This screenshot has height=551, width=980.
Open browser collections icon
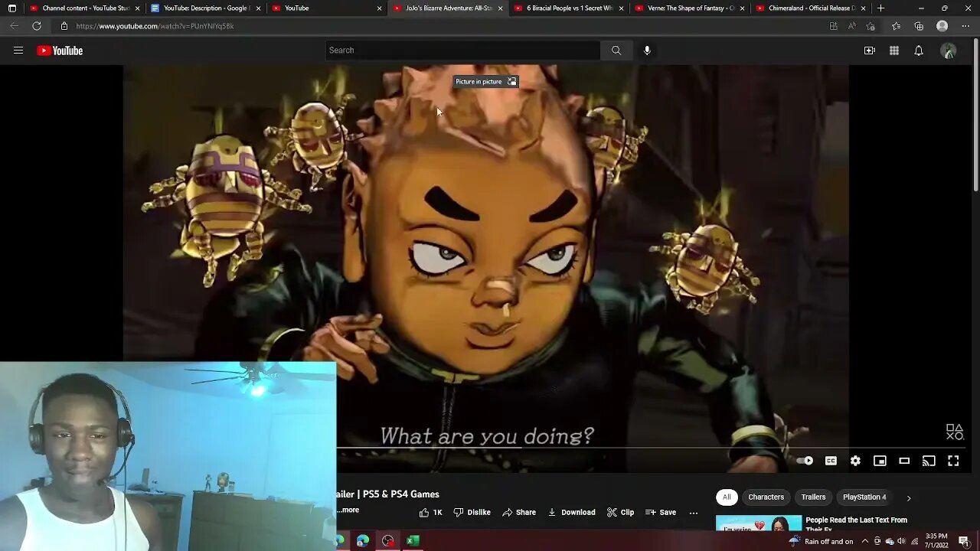coord(919,26)
